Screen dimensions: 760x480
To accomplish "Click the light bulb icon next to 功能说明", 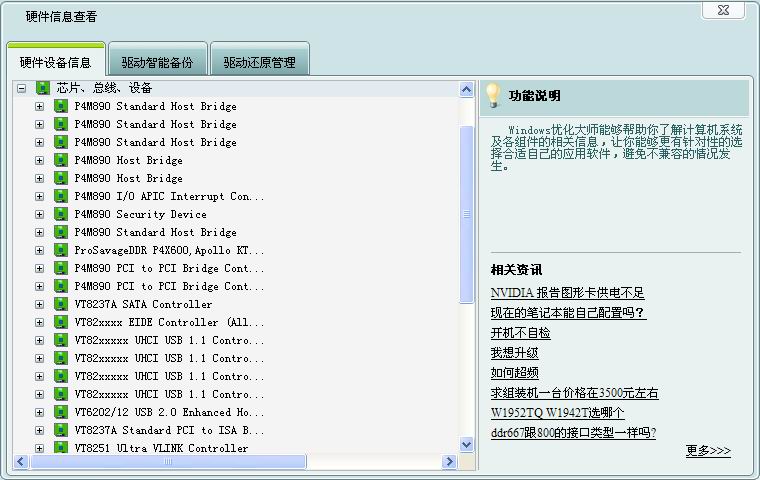I will pos(493,95).
